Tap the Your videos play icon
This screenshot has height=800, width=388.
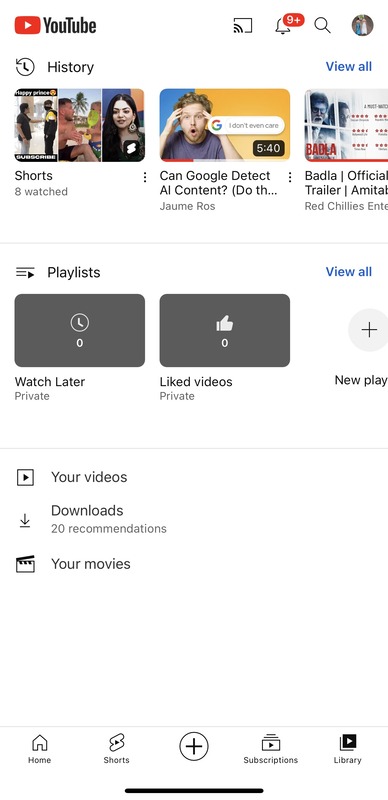[25, 478]
